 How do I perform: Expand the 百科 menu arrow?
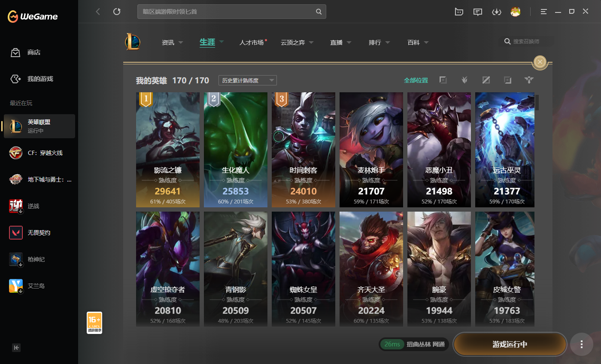point(426,42)
